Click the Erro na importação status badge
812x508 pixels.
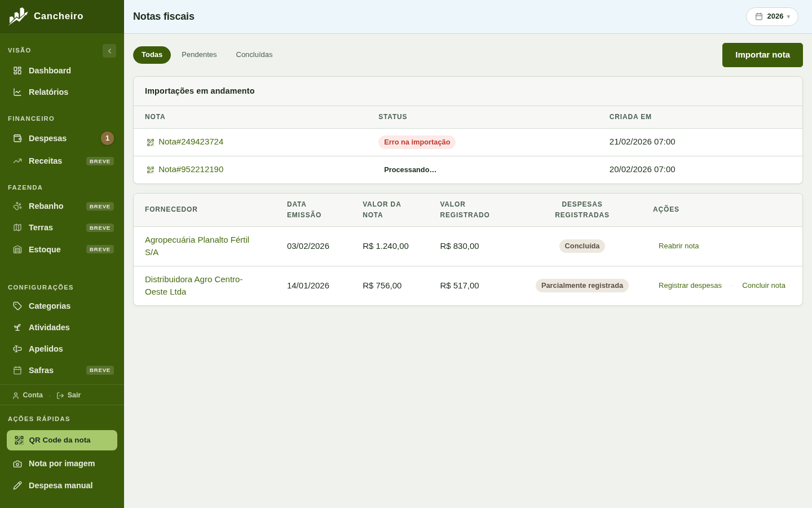coord(417,142)
